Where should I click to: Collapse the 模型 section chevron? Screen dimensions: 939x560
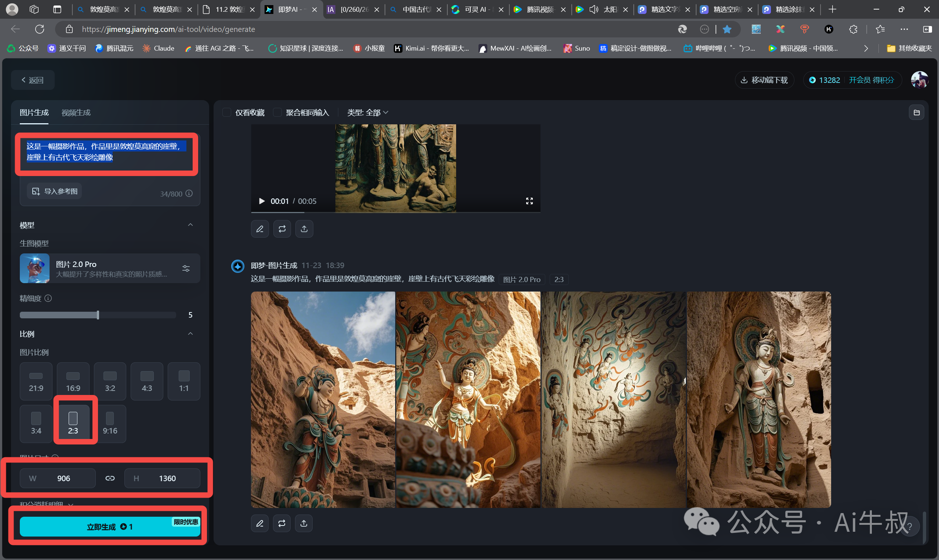190,225
